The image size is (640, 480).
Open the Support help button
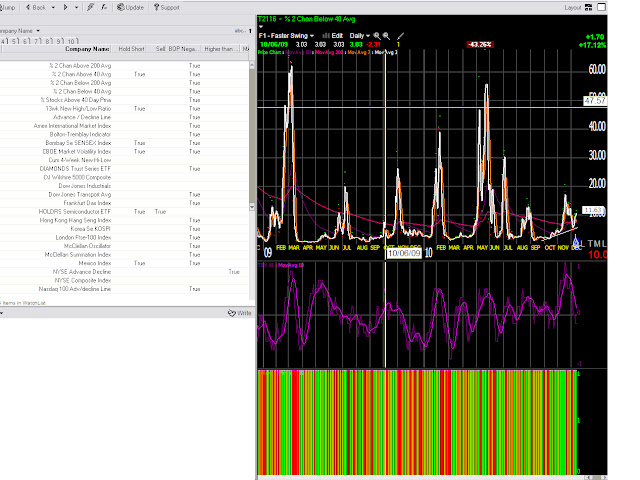coord(165,7)
